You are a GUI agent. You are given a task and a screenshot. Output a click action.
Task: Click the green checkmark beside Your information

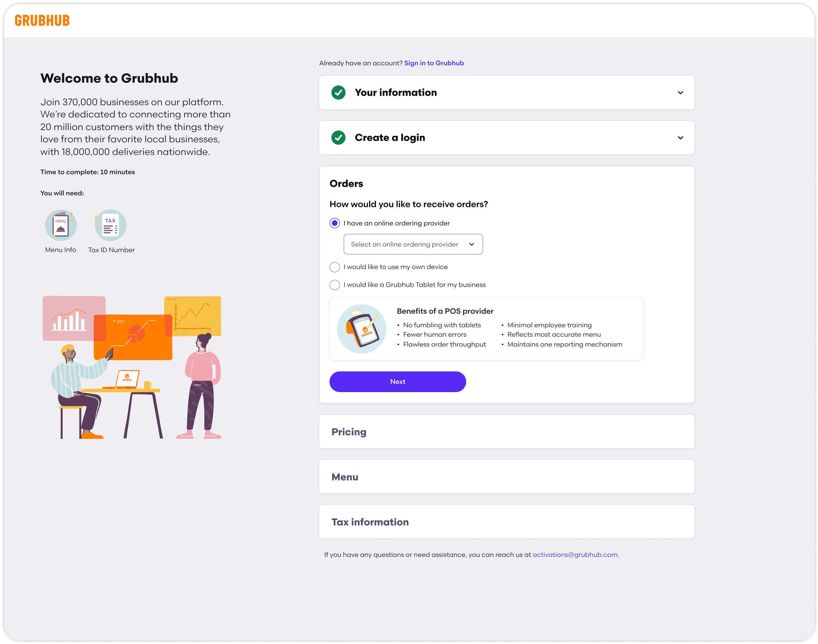tap(338, 93)
